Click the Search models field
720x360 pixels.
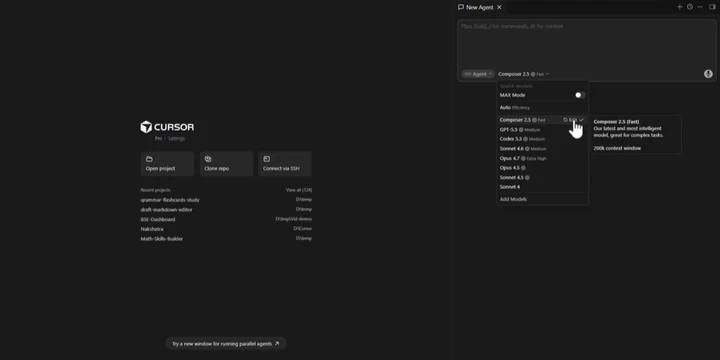click(x=542, y=86)
